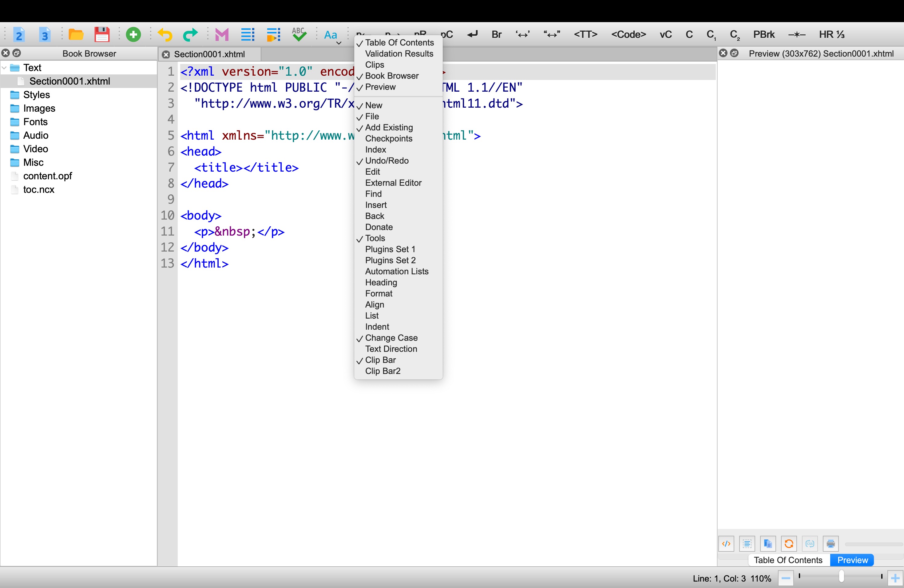Click the orange reload preview icon

pyautogui.click(x=788, y=543)
